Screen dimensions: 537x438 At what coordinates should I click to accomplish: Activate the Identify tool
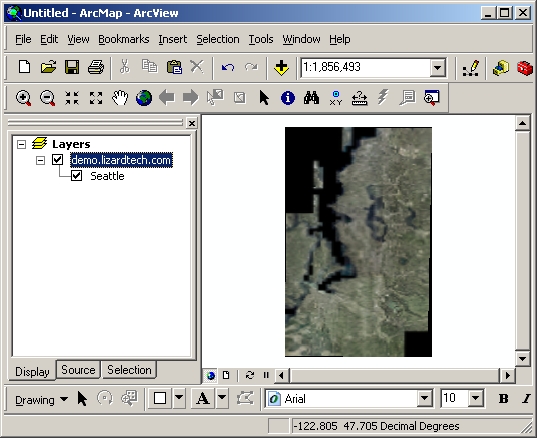tap(288, 98)
